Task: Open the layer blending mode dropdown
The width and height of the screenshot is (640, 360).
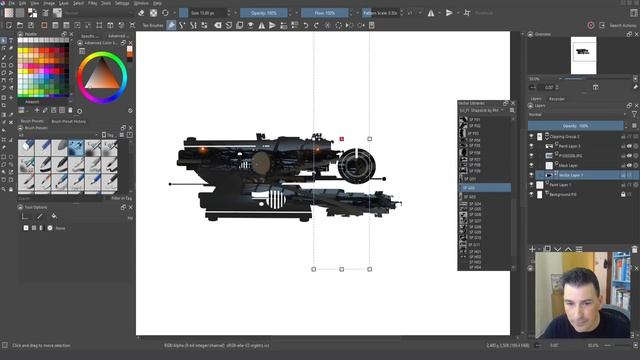Action: point(578,115)
